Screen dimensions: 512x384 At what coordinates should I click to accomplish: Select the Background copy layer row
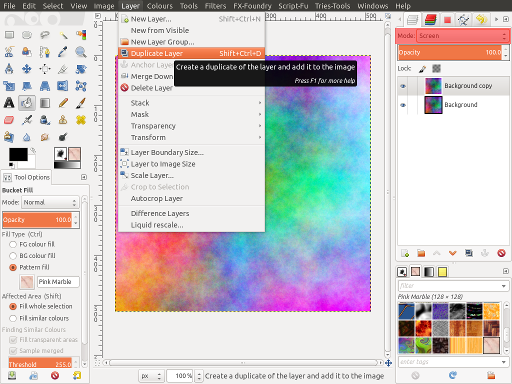point(453,86)
